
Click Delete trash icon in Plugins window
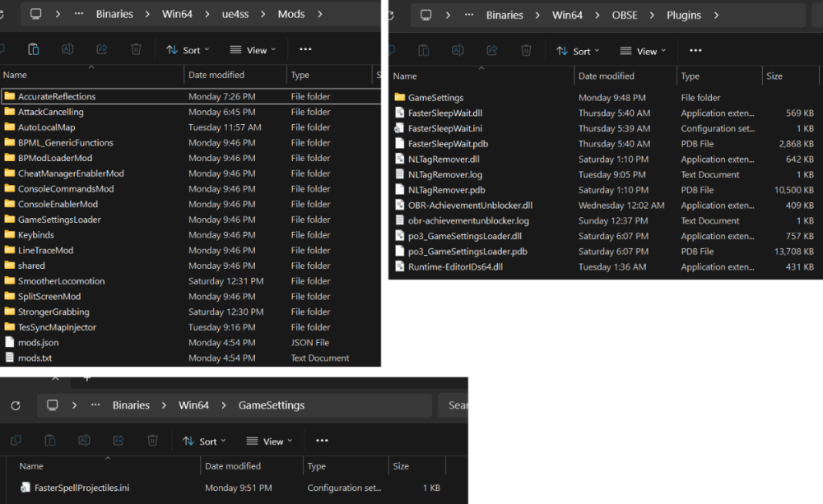pos(526,50)
